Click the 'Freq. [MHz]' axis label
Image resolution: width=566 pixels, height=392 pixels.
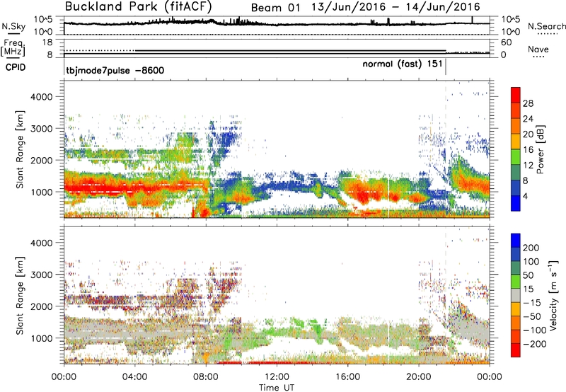13,48
